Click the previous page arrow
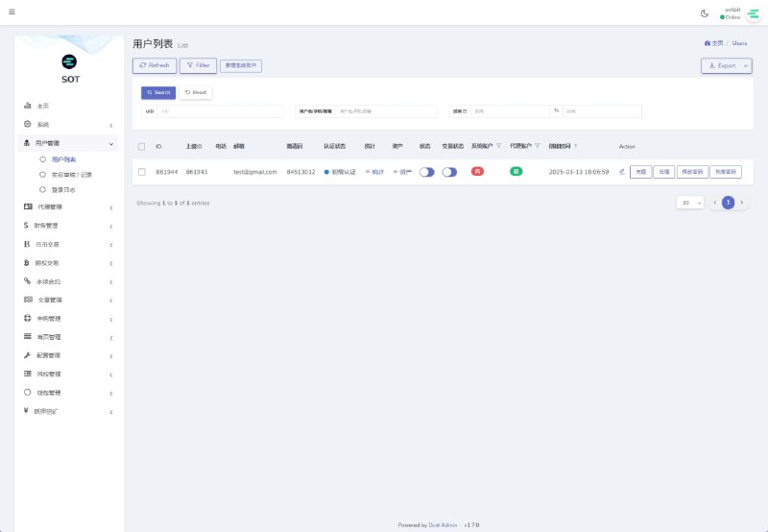Image resolution: width=768 pixels, height=532 pixels. 714,203
